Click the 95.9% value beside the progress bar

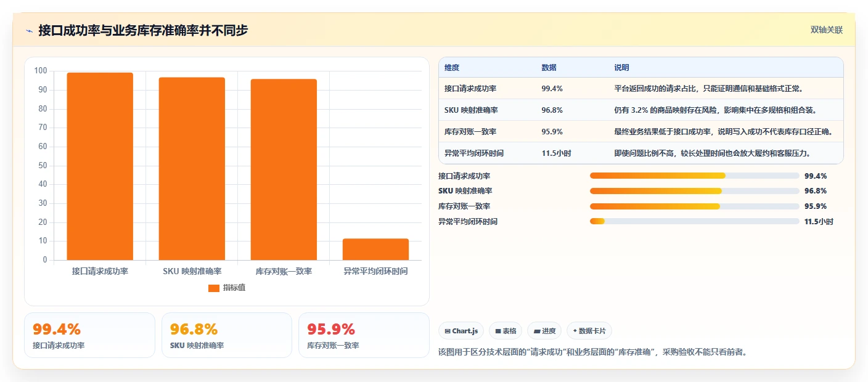[815, 206]
